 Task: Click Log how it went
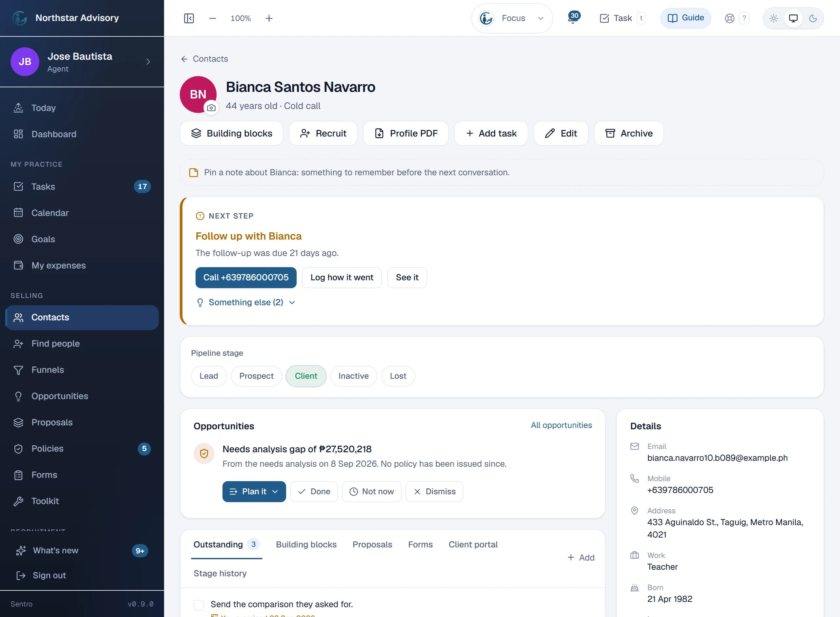[342, 278]
